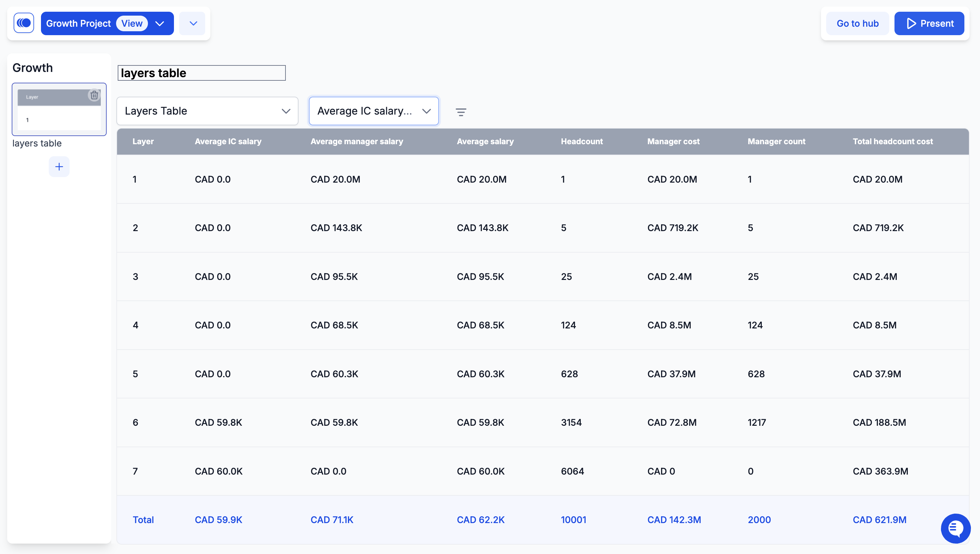Click the app logo icon at top left
This screenshot has height=554, width=980.
tap(24, 23)
